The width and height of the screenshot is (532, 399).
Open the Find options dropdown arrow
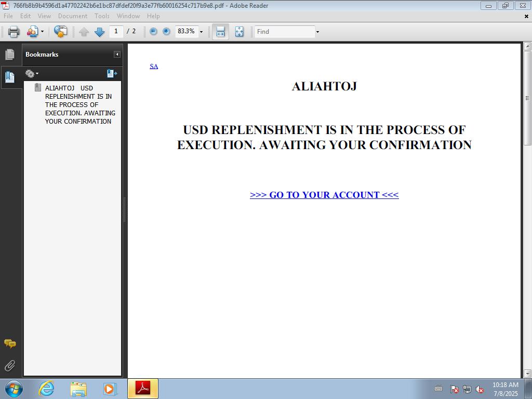317,32
